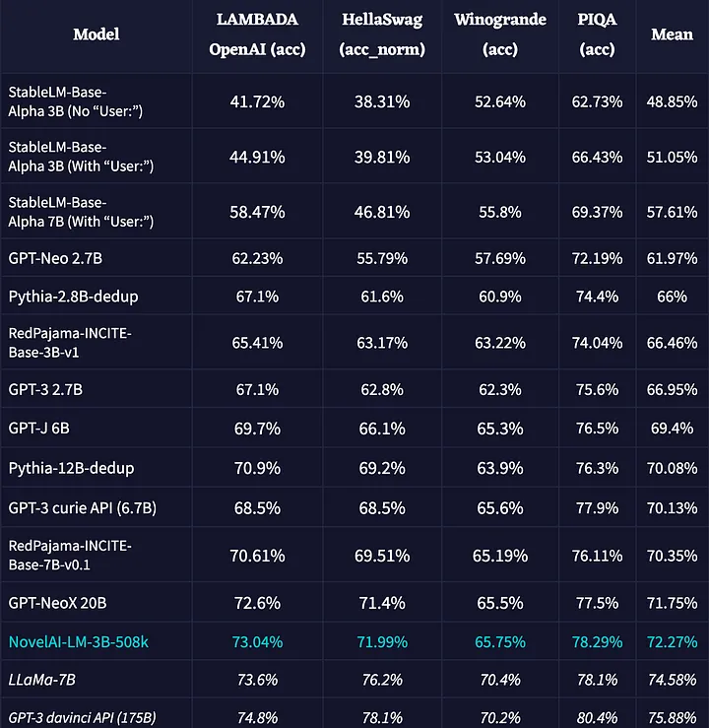The width and height of the screenshot is (709, 728).
Task: Select the LAMBADA OpenAI (acc) header
Action: click(258, 34)
